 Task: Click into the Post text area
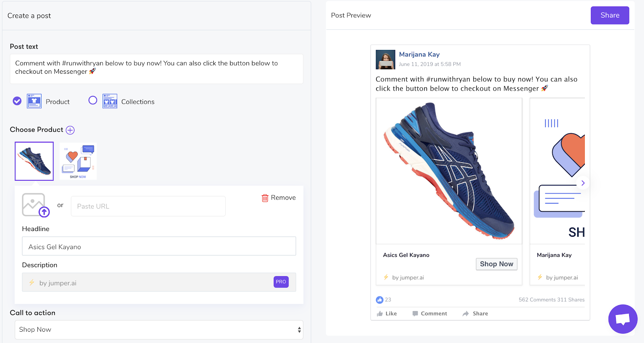coord(156,68)
